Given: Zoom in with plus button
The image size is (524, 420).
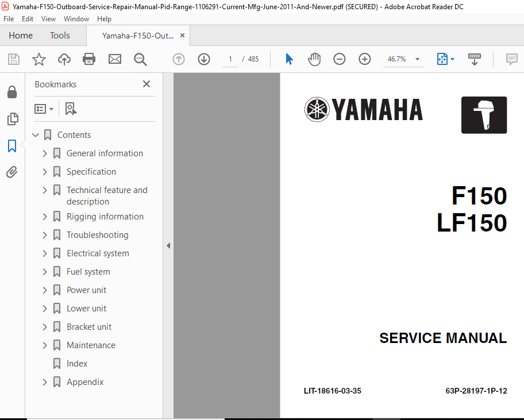Looking at the screenshot, I should (365, 59).
